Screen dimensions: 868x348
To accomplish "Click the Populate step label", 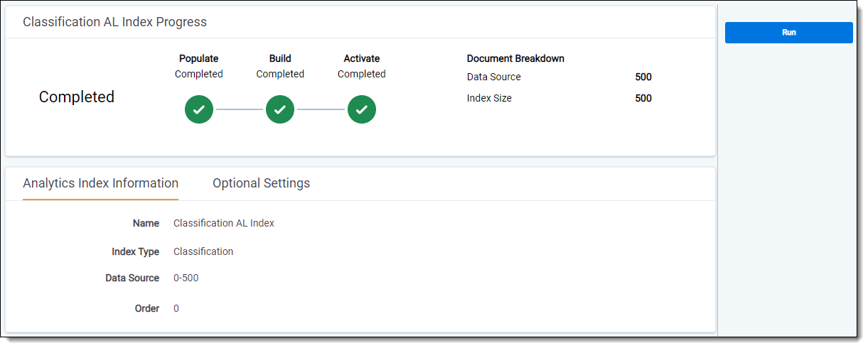I will click(199, 59).
